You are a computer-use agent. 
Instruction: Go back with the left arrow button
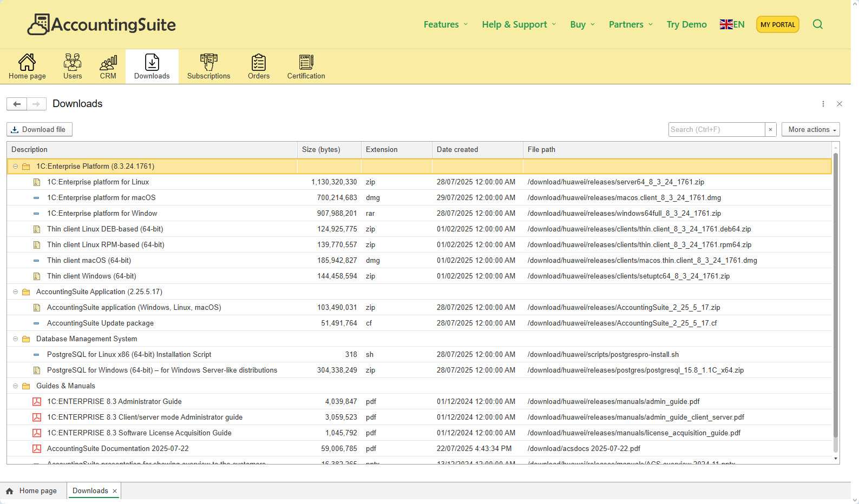click(17, 104)
